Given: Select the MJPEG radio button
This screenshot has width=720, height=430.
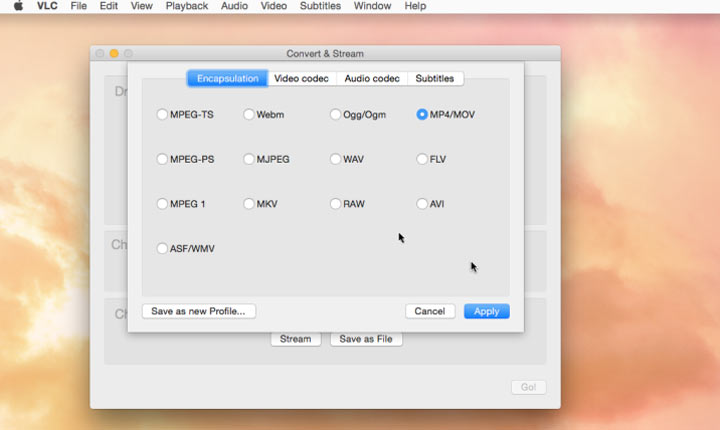Looking at the screenshot, I should pos(248,159).
